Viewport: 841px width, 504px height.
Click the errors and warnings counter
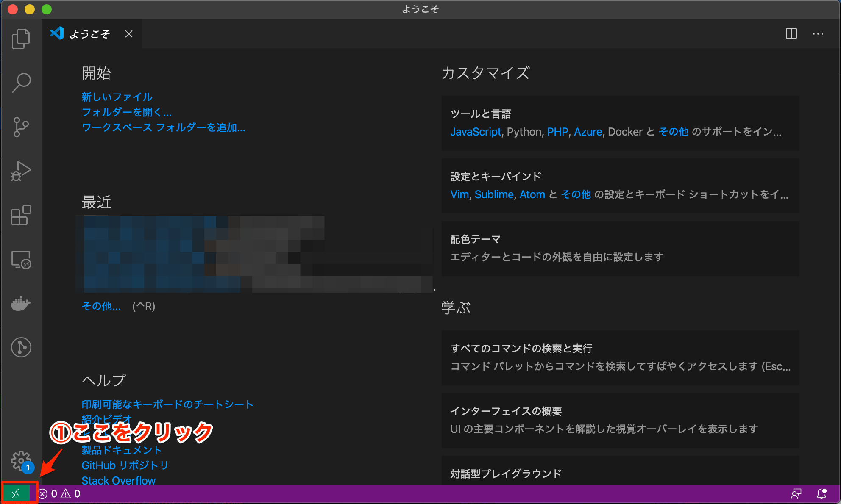(x=58, y=493)
